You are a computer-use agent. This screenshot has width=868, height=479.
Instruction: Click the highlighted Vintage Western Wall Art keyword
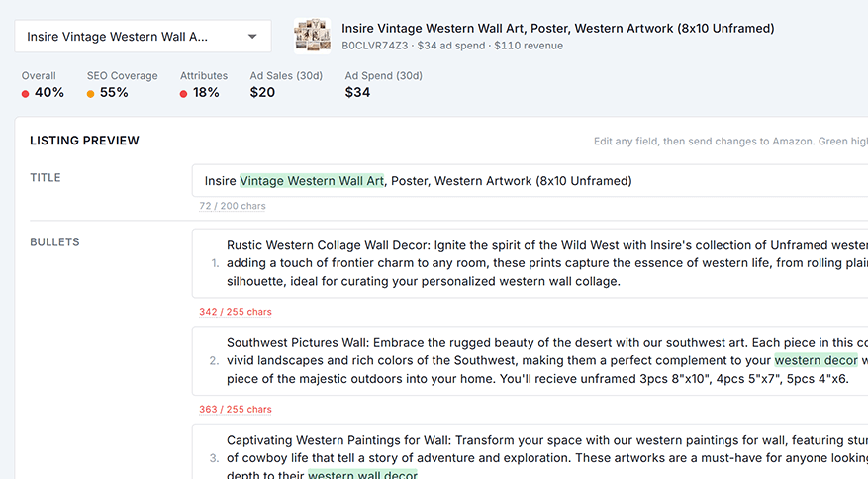point(312,180)
